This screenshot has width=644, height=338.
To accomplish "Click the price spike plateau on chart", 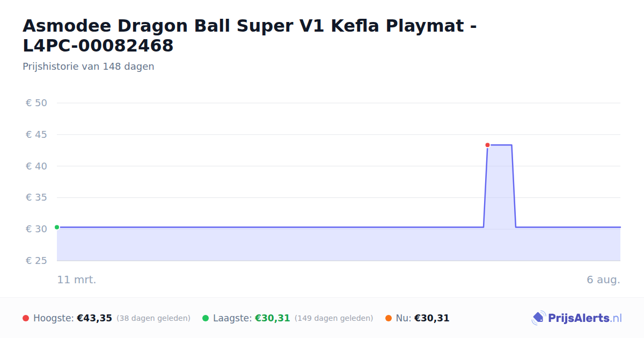I will pyautogui.click(x=500, y=145).
